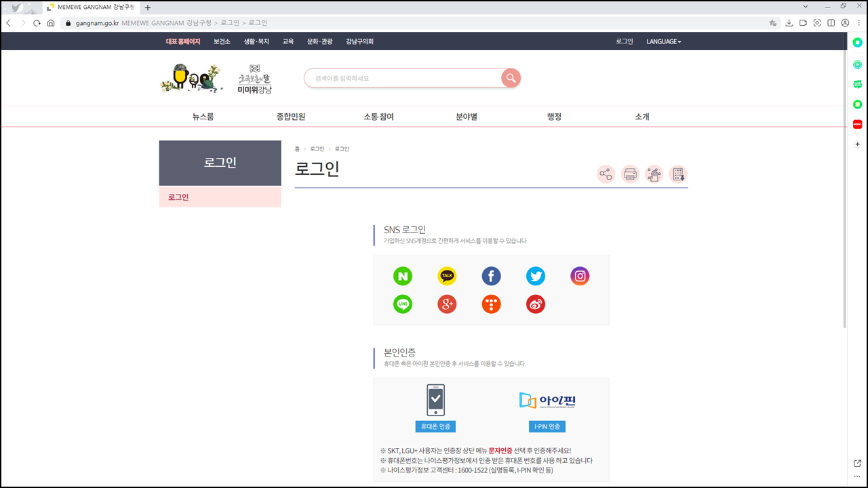
Task: Click the browser screenshot capture icon
Action: tap(817, 22)
